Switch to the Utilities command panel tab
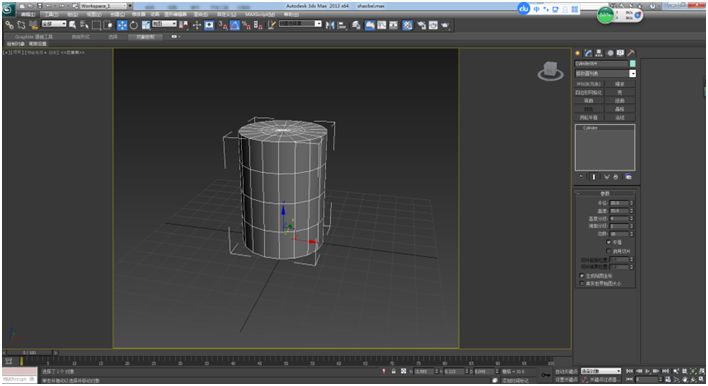 pyautogui.click(x=631, y=53)
